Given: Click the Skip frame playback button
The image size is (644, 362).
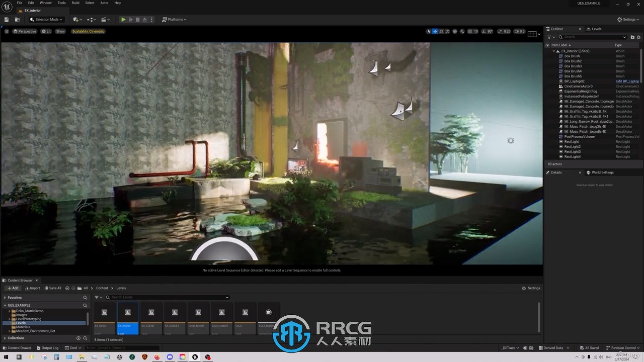Looking at the screenshot, I should (x=131, y=20).
